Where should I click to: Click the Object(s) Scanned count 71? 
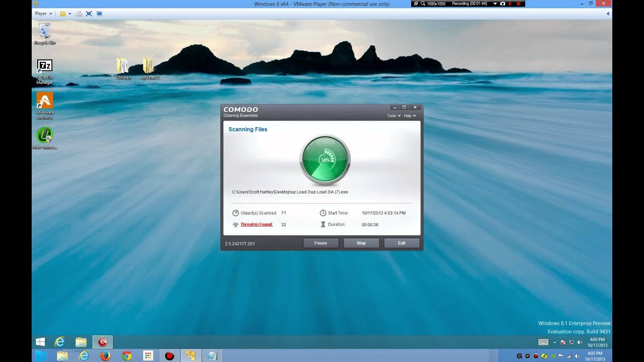(283, 213)
